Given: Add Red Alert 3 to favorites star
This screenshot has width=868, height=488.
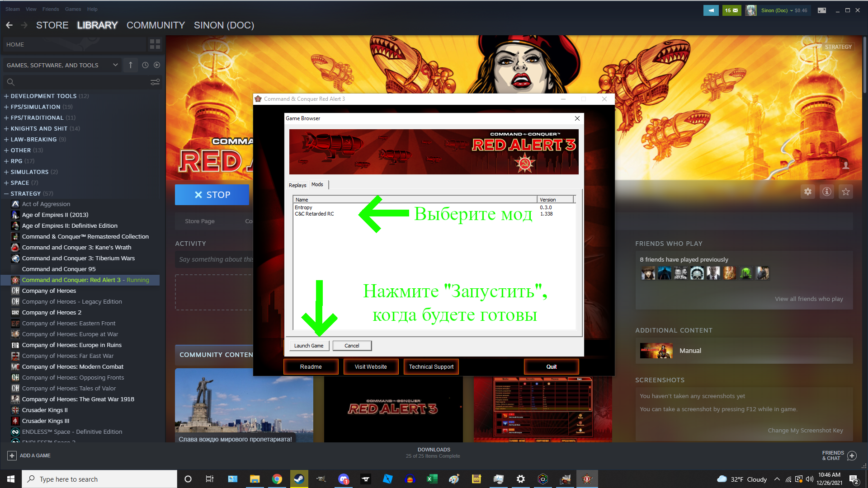Looking at the screenshot, I should tap(846, 192).
